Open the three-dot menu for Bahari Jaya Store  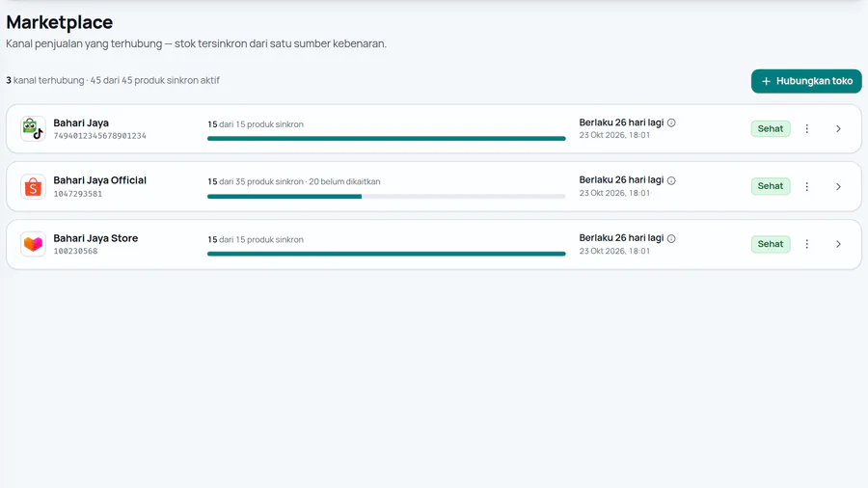tap(806, 244)
